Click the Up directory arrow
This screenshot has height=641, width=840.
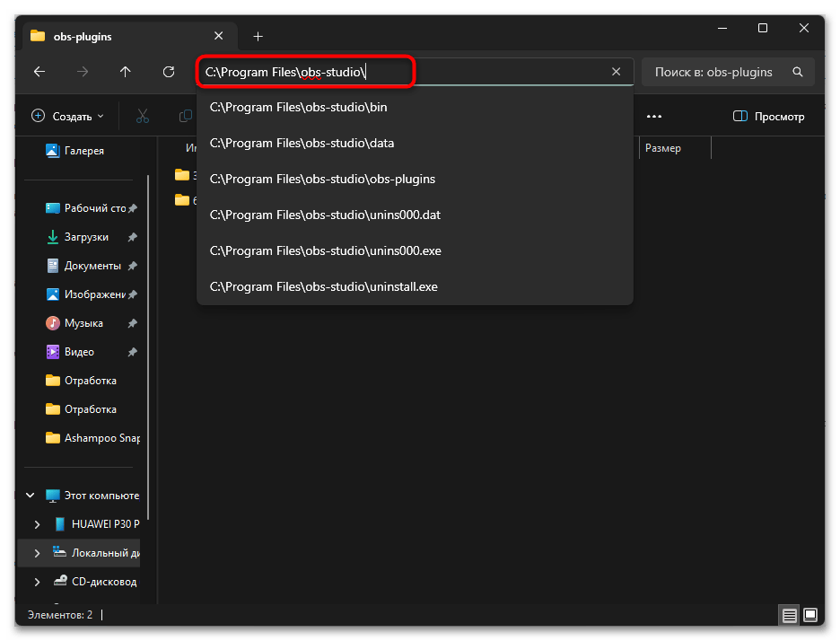tap(125, 72)
